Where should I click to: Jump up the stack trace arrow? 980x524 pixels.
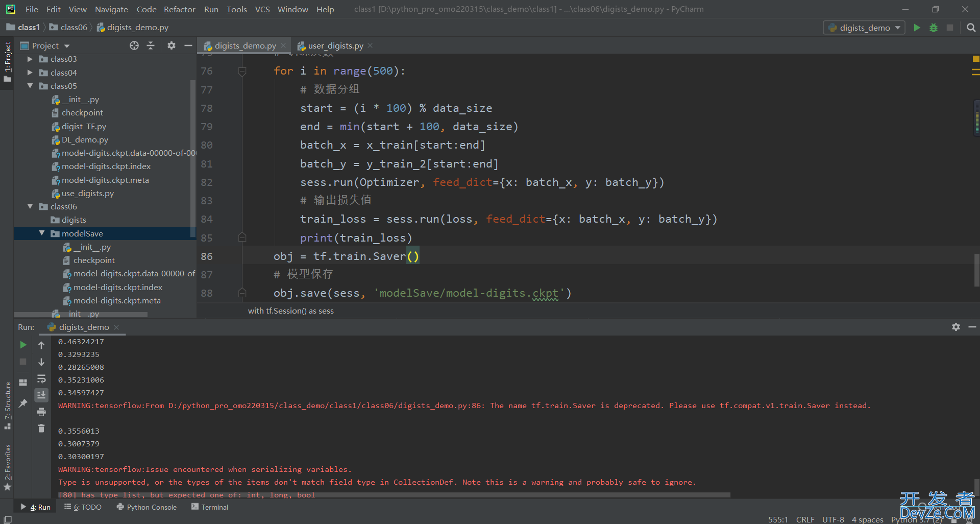41,345
